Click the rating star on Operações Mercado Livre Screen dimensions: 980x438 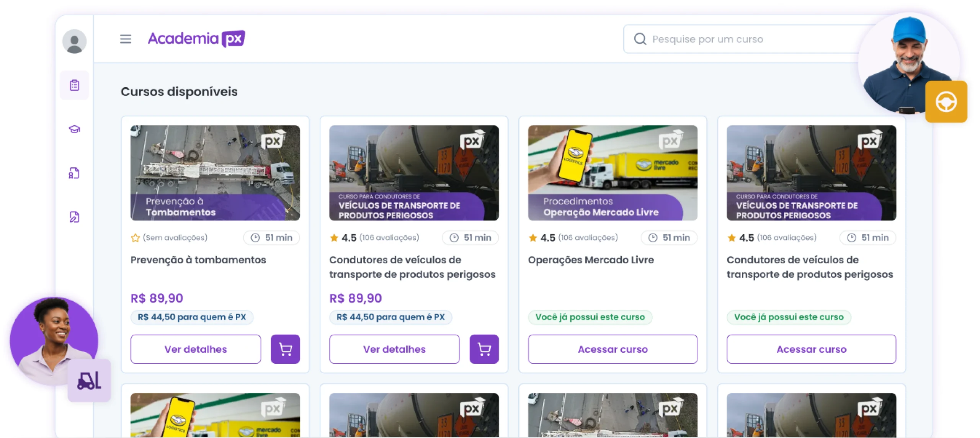tap(532, 238)
